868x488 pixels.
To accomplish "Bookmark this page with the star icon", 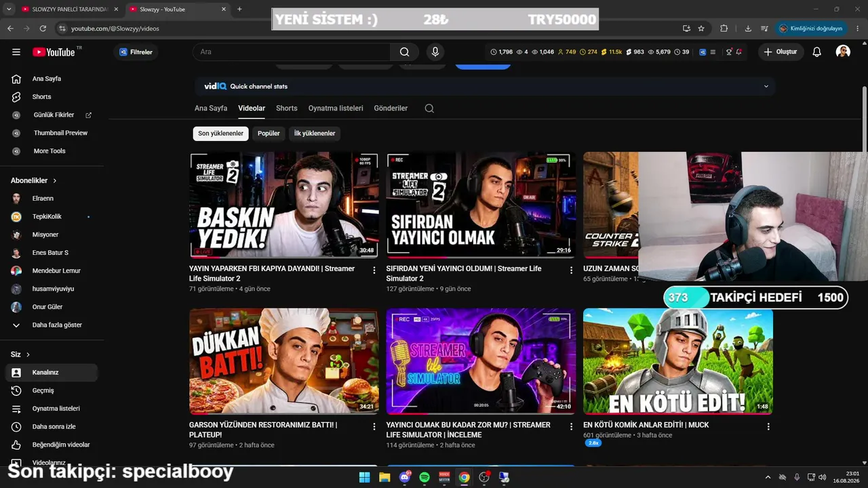I will (701, 28).
